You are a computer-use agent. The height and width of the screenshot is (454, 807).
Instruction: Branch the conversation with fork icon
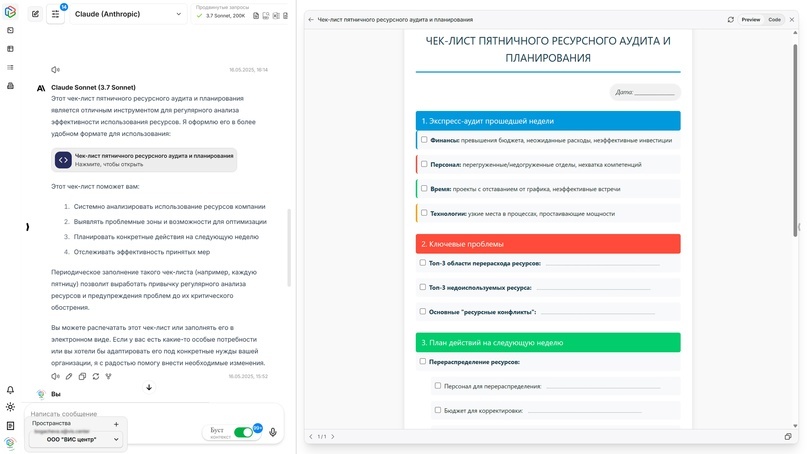click(109, 376)
